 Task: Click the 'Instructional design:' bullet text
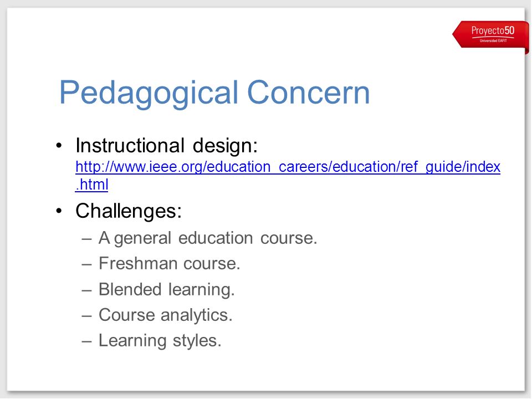click(167, 146)
